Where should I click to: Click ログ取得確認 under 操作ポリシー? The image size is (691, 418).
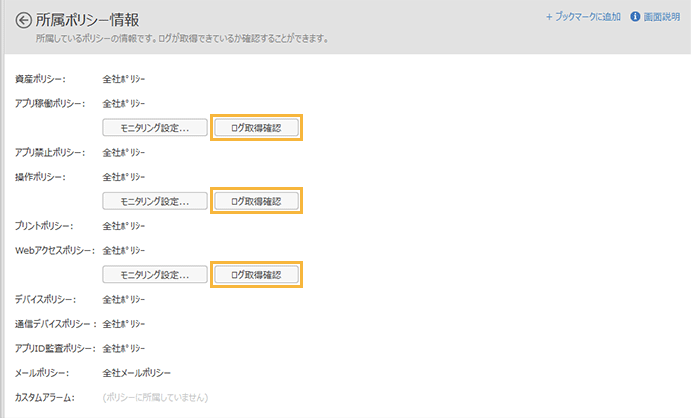coord(256,201)
